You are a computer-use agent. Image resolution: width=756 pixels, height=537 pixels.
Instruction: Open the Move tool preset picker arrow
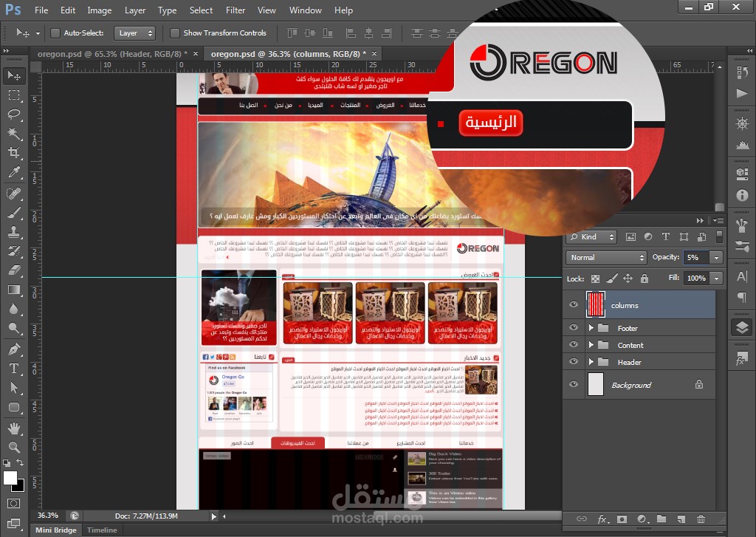tap(38, 33)
